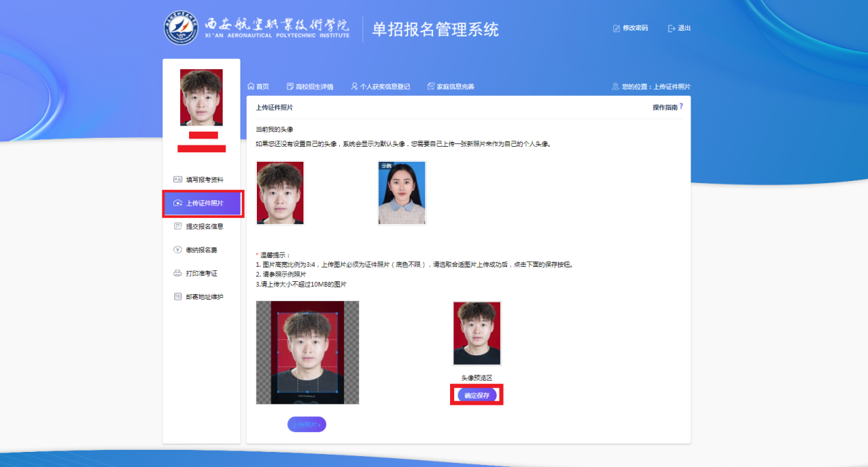This screenshot has width=868, height=467.
Task: Open 提交报名信息 in the sidebar
Action: pyautogui.click(x=204, y=226)
